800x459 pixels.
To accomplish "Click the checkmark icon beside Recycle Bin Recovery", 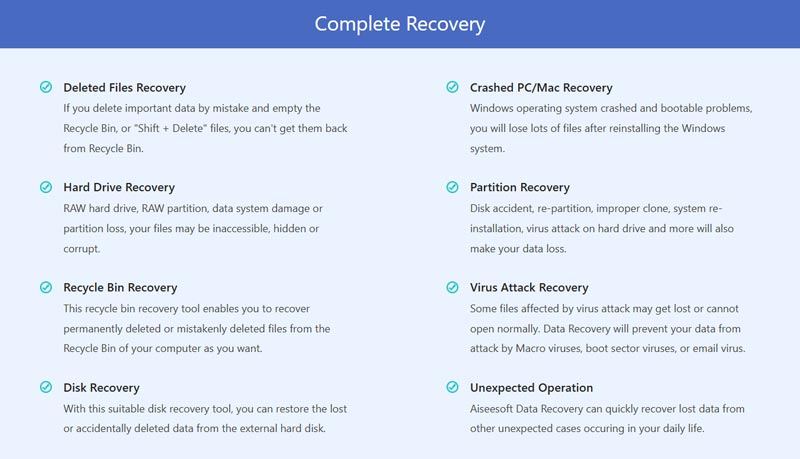I will click(x=46, y=287).
